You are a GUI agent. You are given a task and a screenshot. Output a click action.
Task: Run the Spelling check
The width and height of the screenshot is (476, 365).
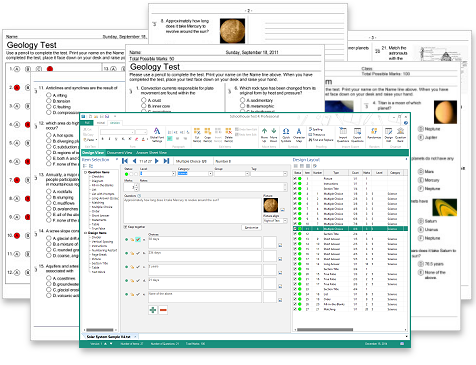click(316, 129)
